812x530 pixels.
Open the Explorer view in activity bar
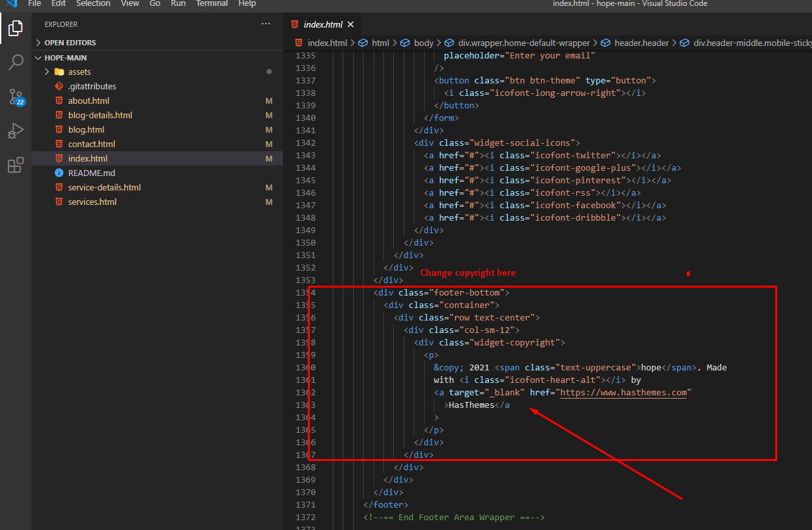pos(15,28)
